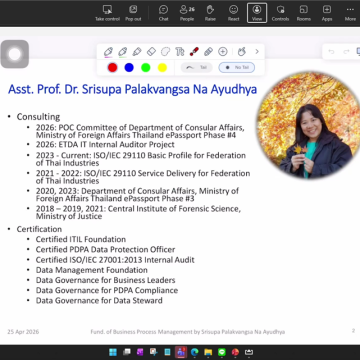Open the LINE app from taskbar

pyautogui.click(x=222, y=352)
